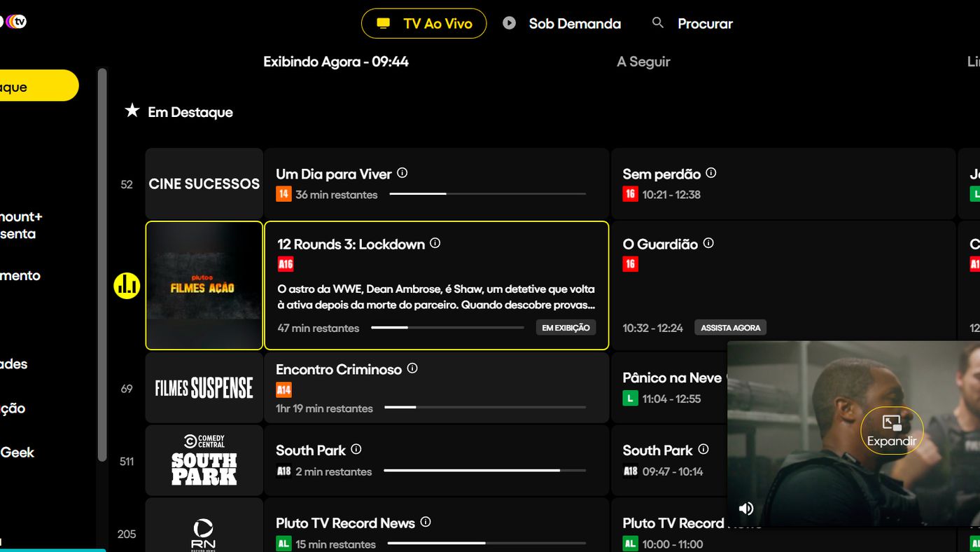Click the info icon beside Encontro Criminoso
The image size is (980, 552).
pos(412,367)
